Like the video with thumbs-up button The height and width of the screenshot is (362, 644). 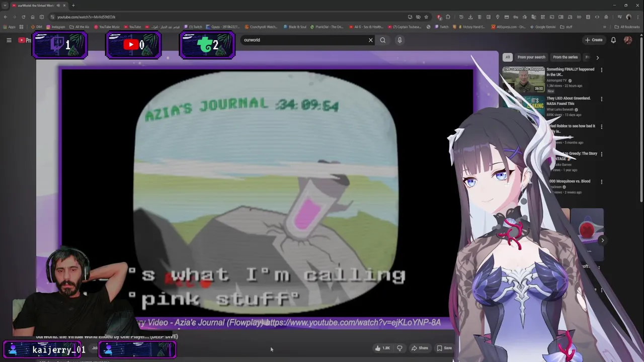382,348
